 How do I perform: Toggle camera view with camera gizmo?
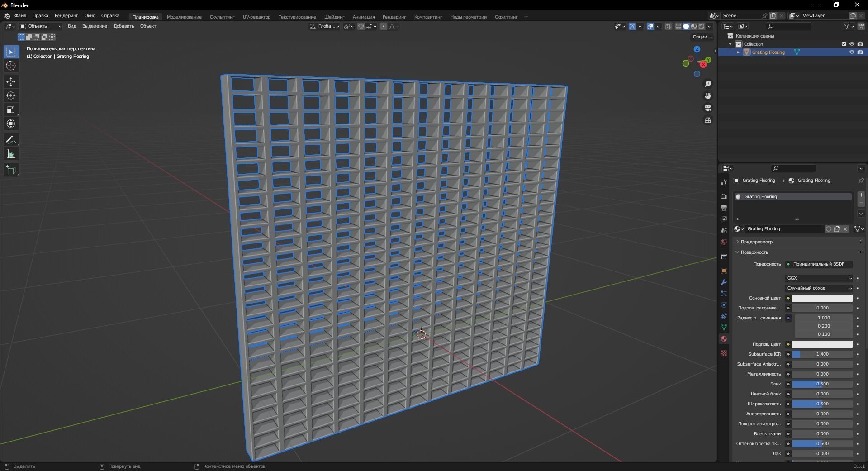pos(708,108)
